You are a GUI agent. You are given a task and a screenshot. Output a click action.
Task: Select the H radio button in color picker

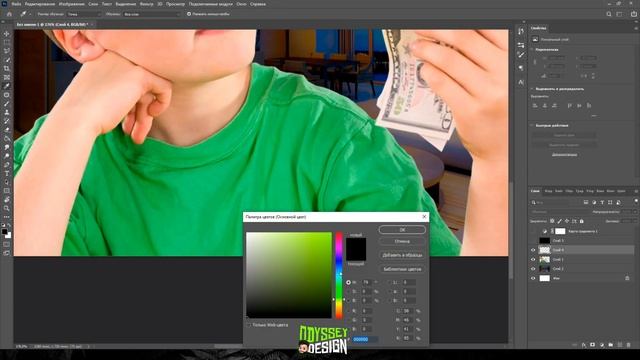tap(348, 282)
